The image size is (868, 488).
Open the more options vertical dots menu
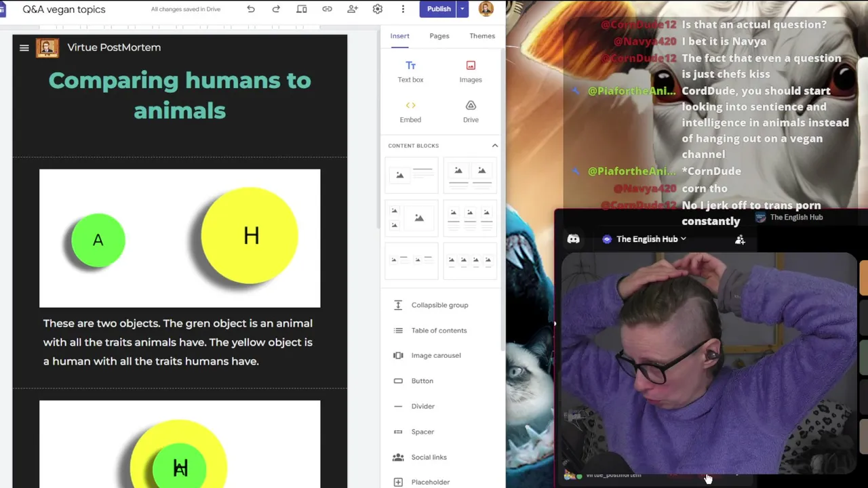403,9
